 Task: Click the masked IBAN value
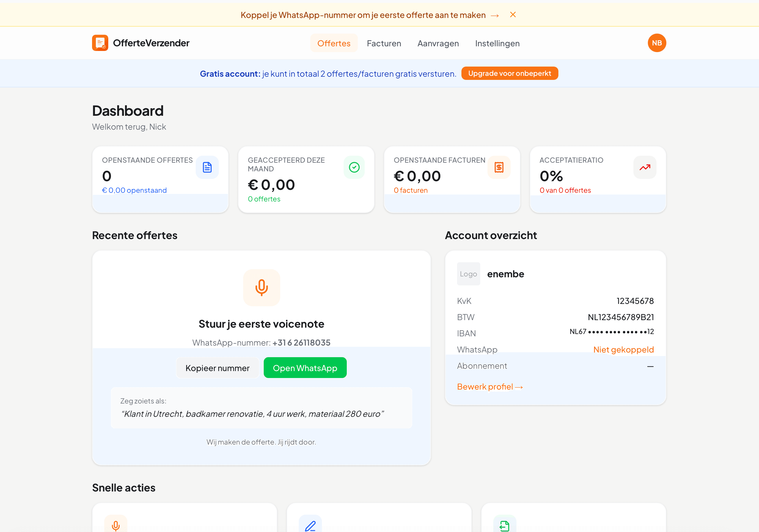pyautogui.click(x=612, y=332)
